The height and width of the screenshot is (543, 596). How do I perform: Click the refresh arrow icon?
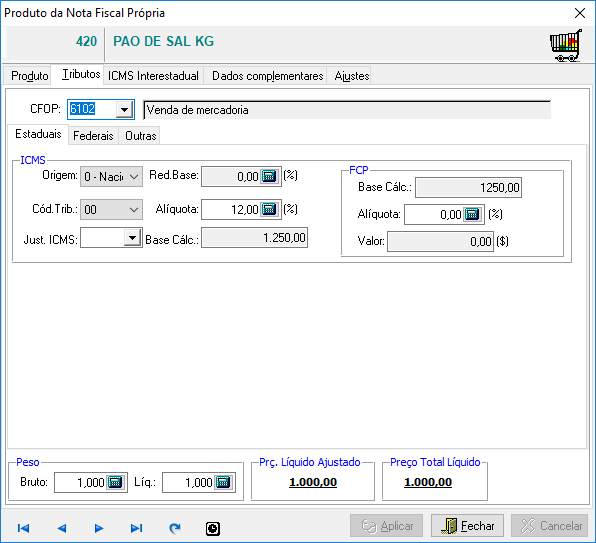click(175, 528)
